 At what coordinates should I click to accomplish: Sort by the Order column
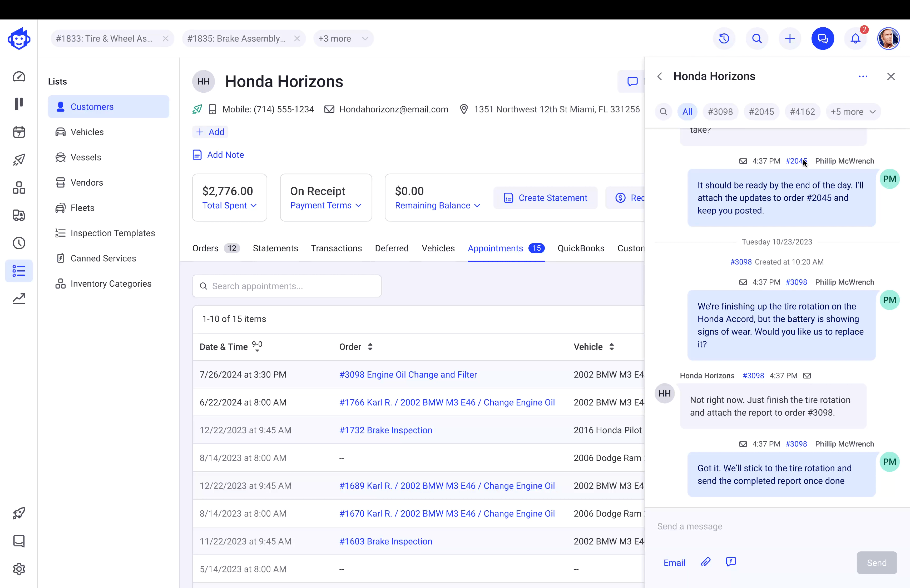point(356,347)
